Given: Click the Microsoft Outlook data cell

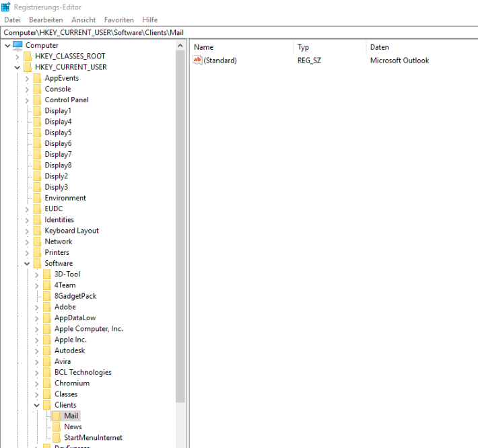Looking at the screenshot, I should [x=399, y=61].
